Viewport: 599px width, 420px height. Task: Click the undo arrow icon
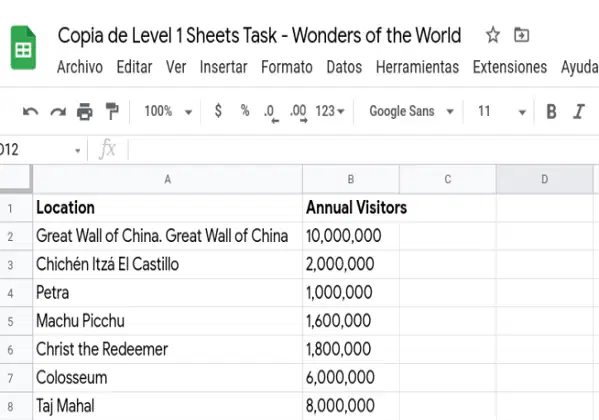tap(31, 112)
